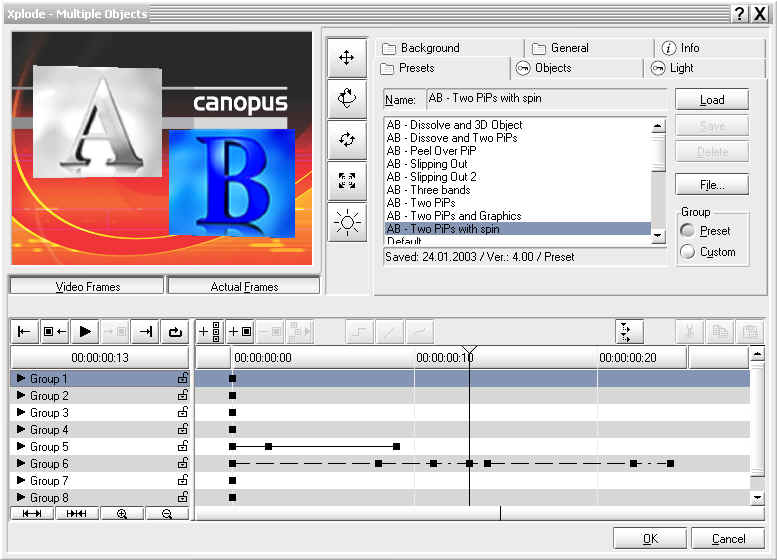Open the Info tab

click(x=711, y=48)
